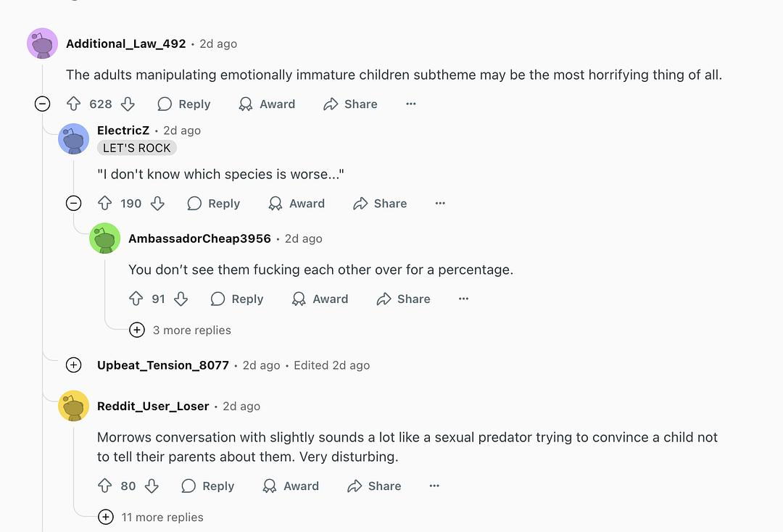This screenshot has height=532, width=783.
Task: Downvote Additional_Law_492's comment with 628 votes
Action: point(128,104)
